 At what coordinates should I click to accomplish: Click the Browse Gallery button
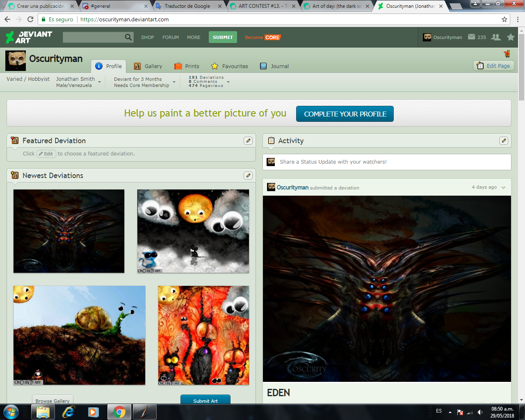click(52, 400)
